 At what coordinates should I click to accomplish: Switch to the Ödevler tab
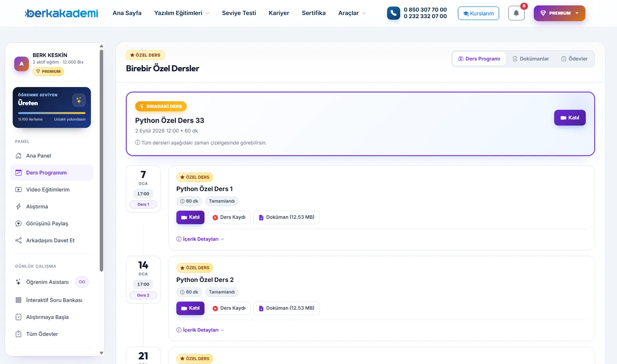pos(575,59)
